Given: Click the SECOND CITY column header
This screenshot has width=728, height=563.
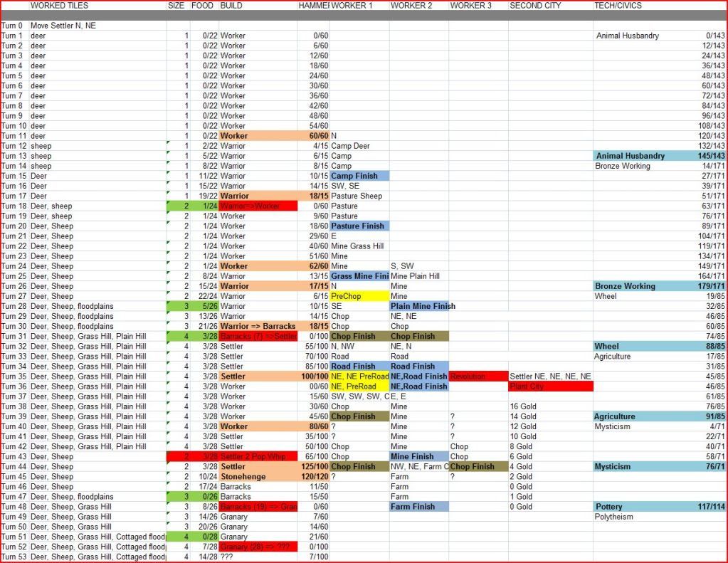Looking at the screenshot, I should tap(535, 6).
